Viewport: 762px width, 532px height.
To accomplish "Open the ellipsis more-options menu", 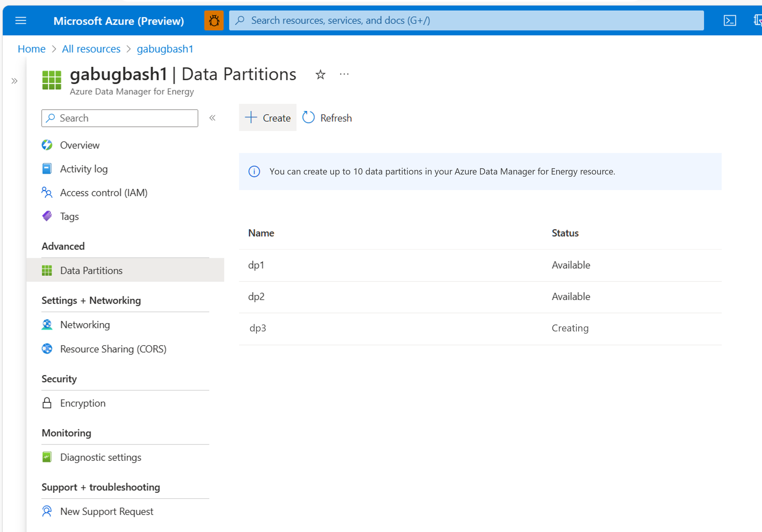I will (x=344, y=74).
